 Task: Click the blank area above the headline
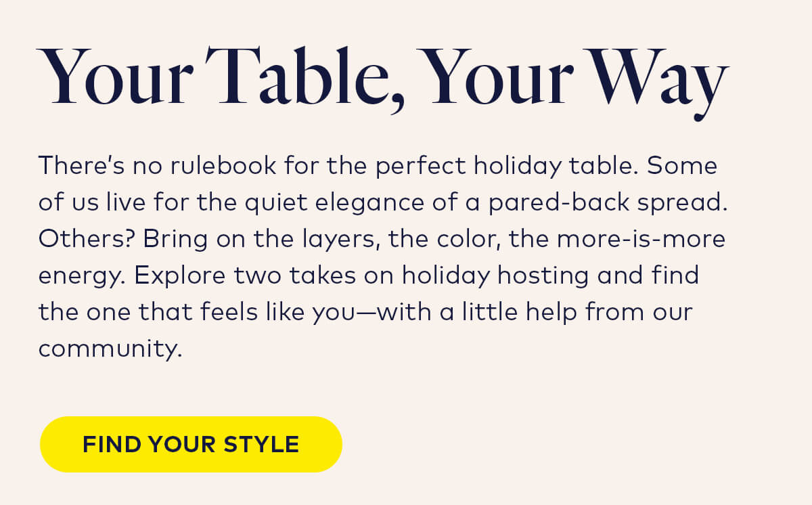406,20
